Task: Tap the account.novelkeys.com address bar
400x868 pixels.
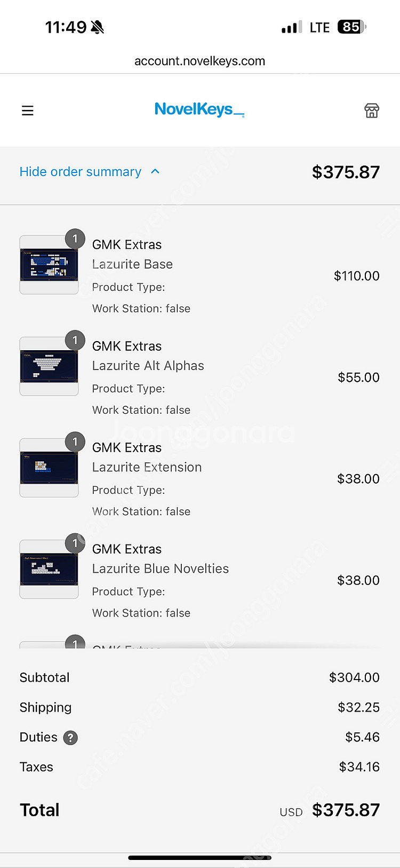Action: tap(200, 61)
